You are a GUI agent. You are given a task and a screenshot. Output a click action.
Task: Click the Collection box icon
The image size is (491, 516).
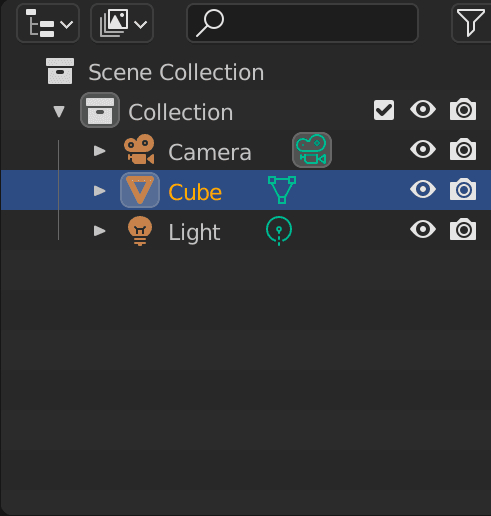coord(100,110)
